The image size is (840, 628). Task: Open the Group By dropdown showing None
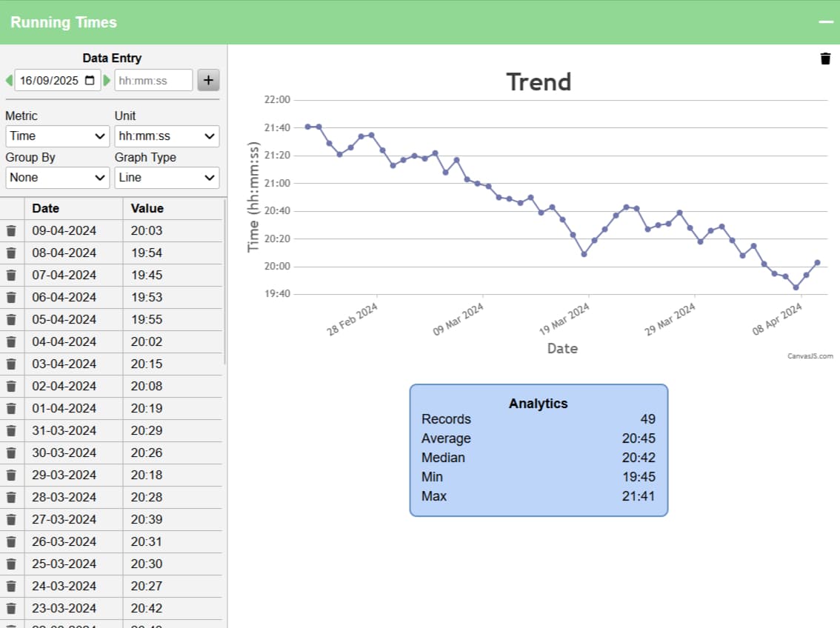point(57,178)
